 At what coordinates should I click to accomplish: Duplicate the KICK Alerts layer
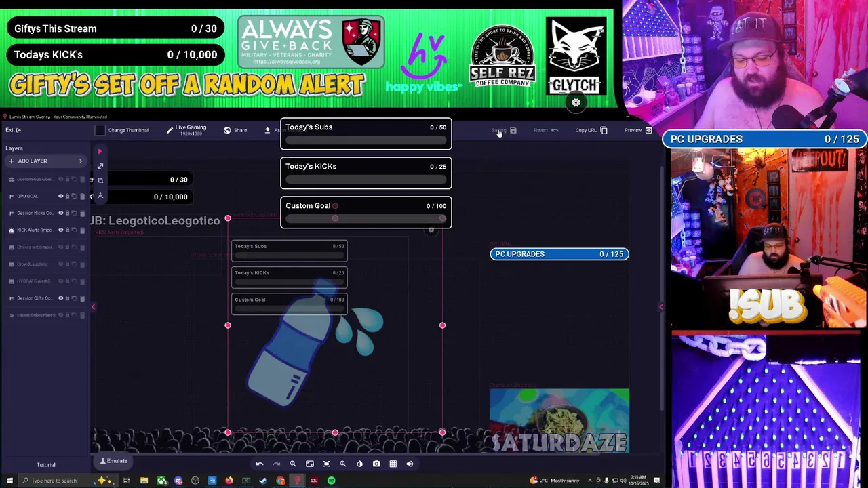point(74,230)
